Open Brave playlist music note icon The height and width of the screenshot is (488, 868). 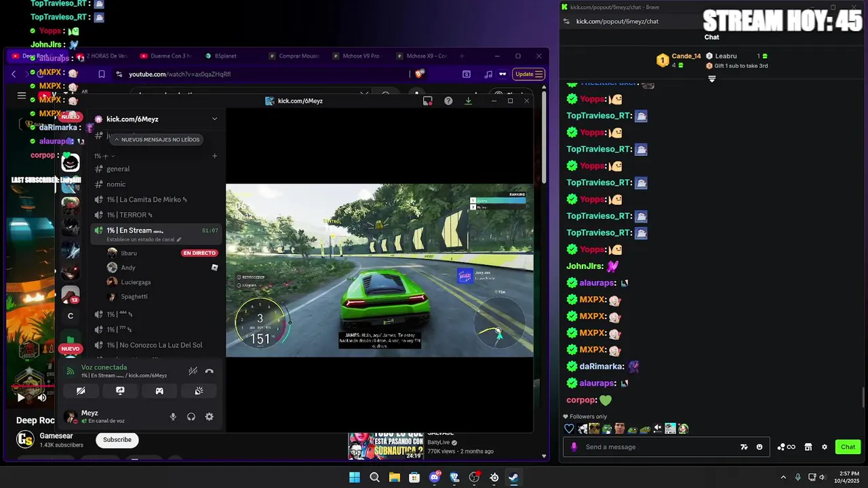point(488,74)
